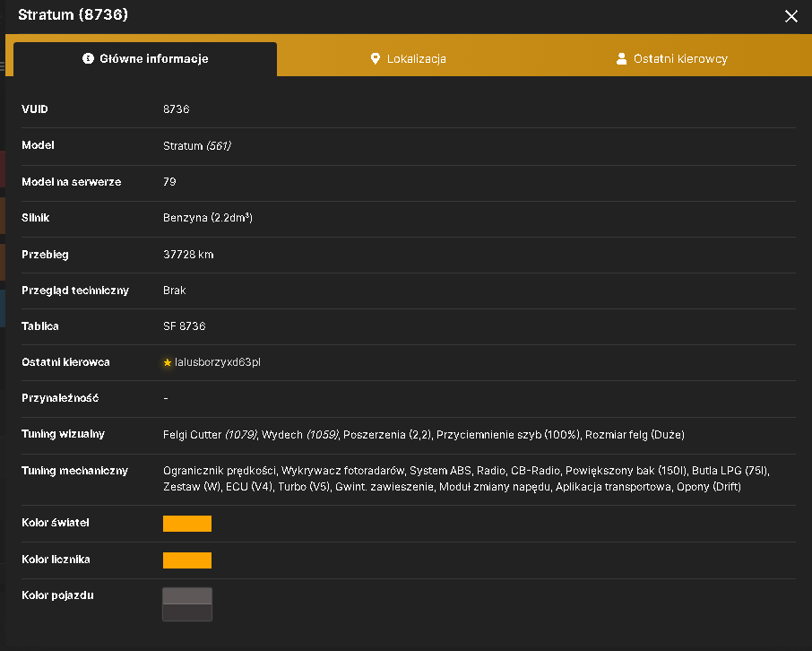Image resolution: width=812 pixels, height=651 pixels.
Task: Click the Stratum (8736) dialog title
Action: click(73, 14)
